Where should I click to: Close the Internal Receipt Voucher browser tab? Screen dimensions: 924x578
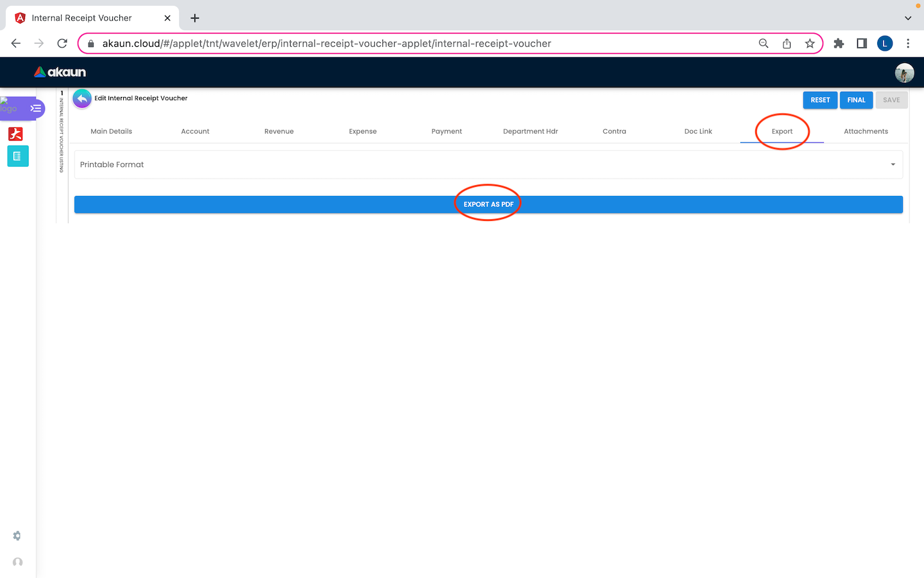click(167, 18)
